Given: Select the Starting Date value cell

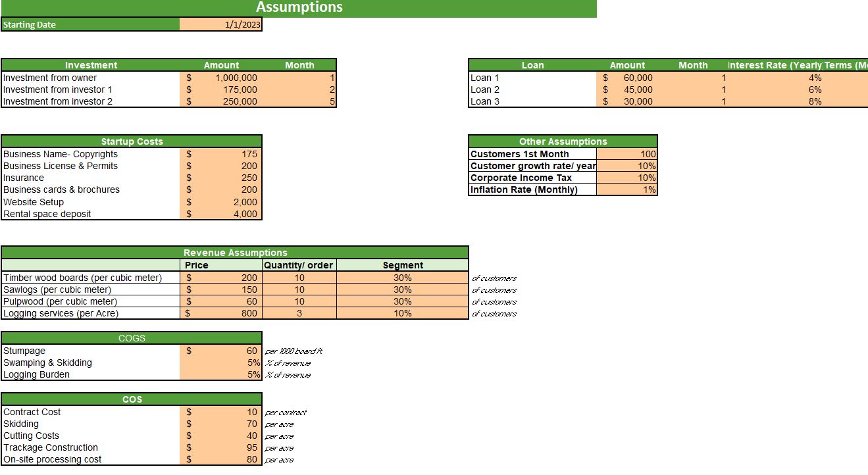Looking at the screenshot, I should (220, 24).
